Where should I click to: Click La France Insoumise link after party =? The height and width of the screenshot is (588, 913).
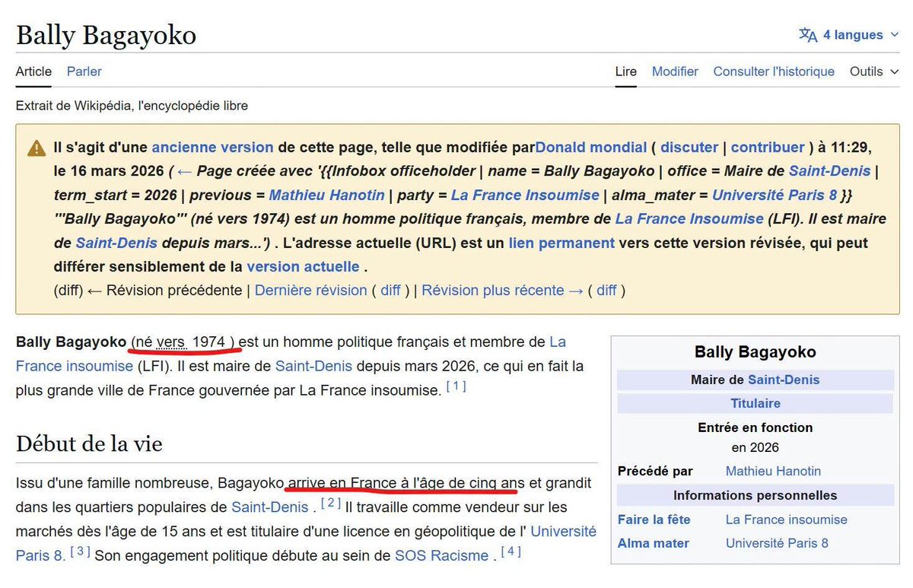pyautogui.click(x=525, y=195)
